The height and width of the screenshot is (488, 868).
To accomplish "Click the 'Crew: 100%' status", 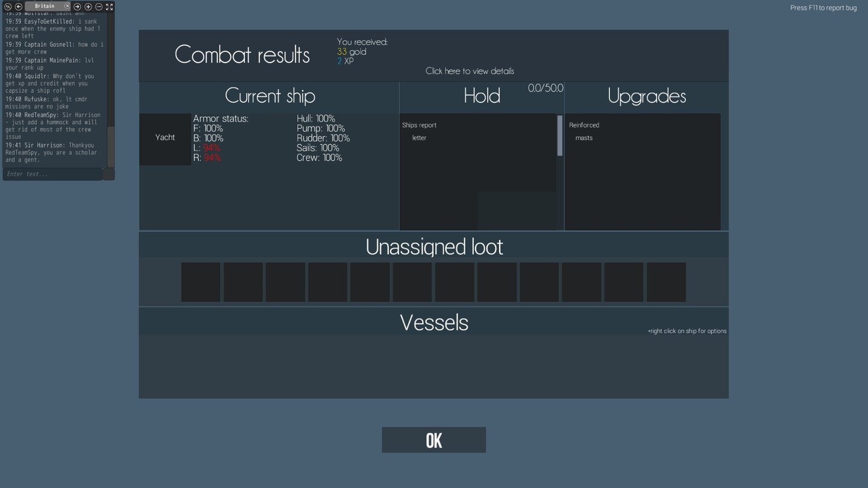I will [x=319, y=158].
